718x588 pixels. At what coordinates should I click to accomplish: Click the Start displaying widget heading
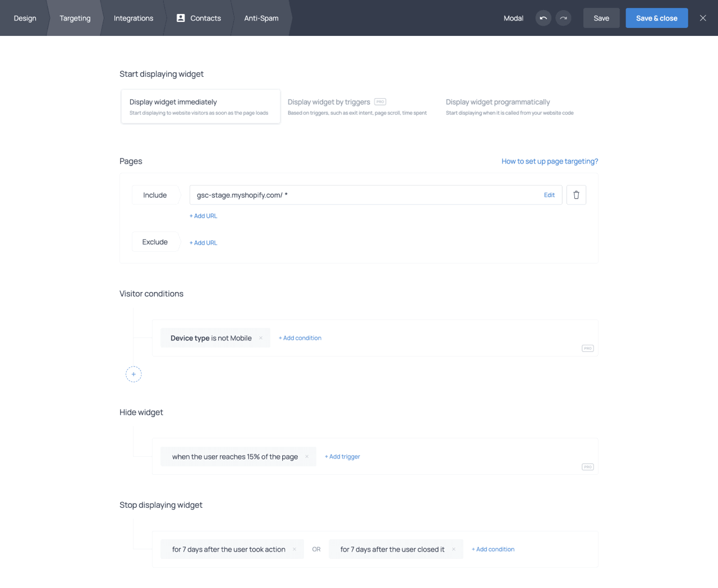pos(162,74)
